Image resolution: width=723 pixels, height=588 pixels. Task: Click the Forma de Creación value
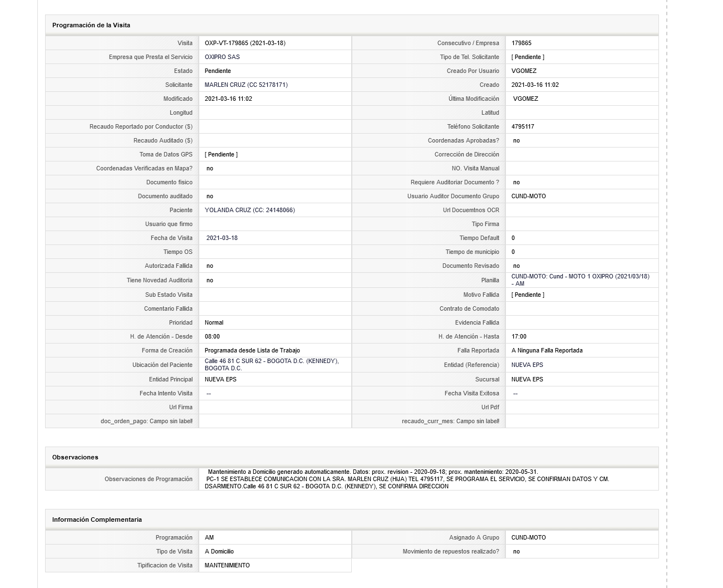pyautogui.click(x=252, y=350)
